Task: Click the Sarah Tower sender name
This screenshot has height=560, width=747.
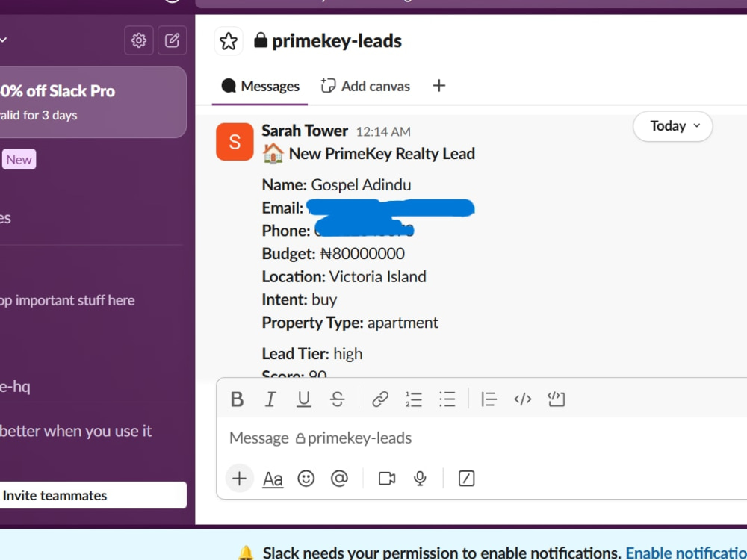Action: click(305, 131)
